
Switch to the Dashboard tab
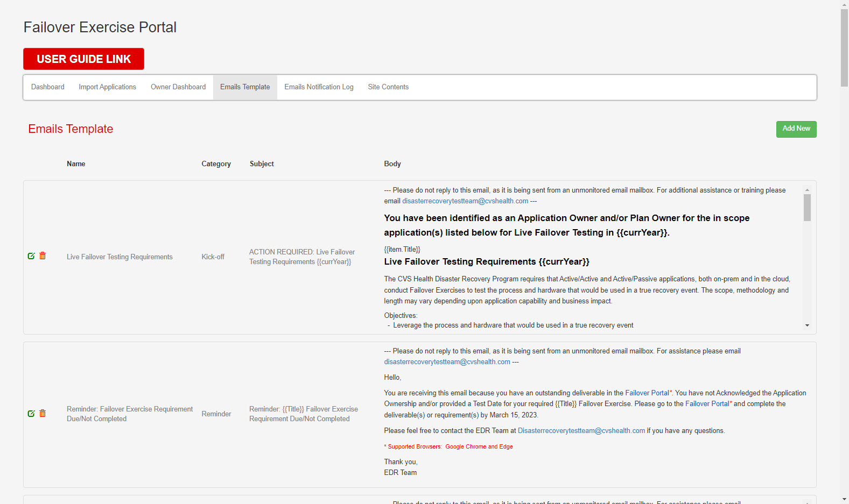[x=47, y=87]
